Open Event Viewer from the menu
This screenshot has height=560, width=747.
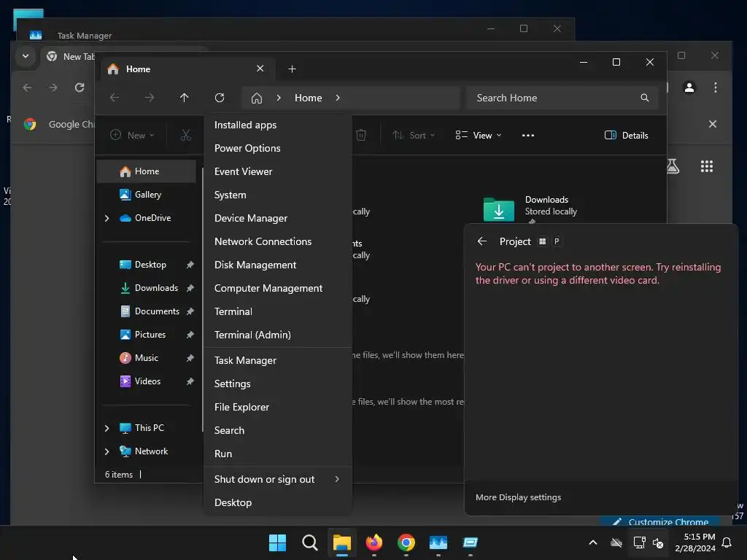tap(278, 171)
